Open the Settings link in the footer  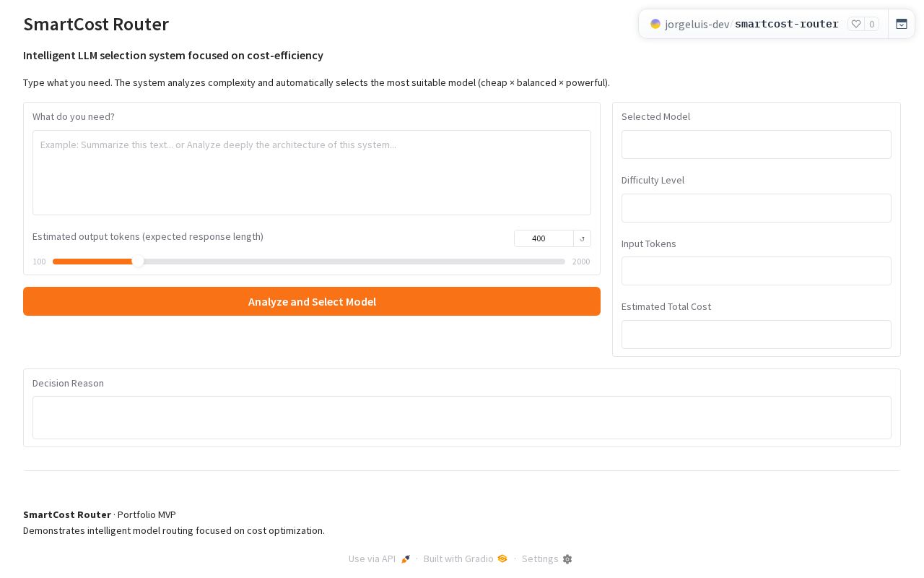point(547,558)
